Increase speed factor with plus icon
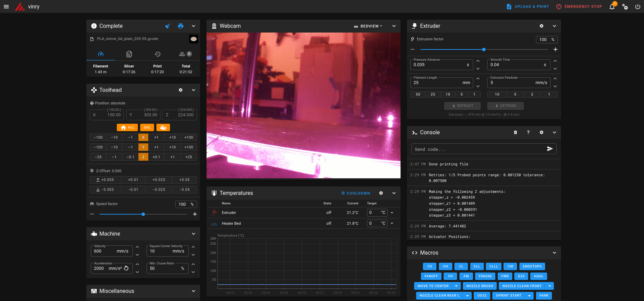The image size is (644, 301). [x=195, y=214]
